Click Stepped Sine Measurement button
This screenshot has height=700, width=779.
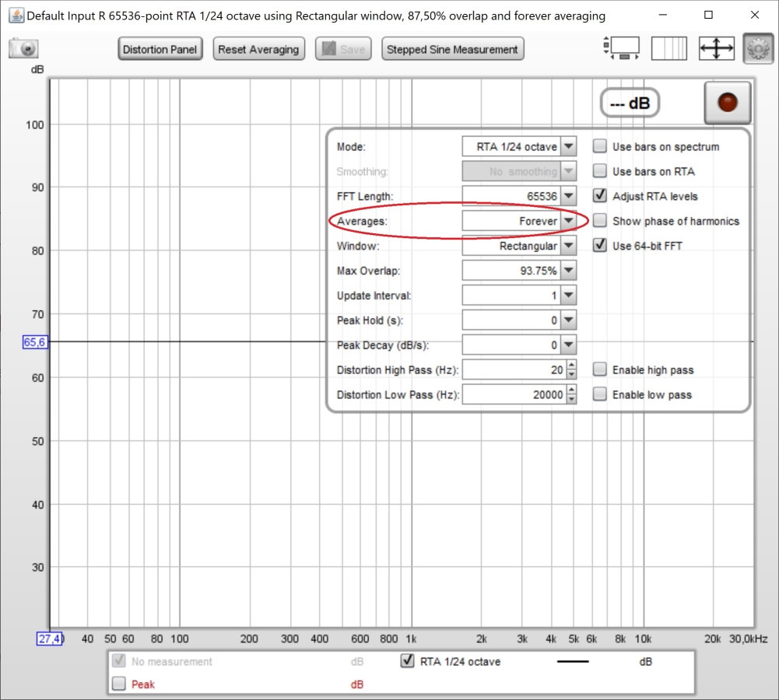coord(452,49)
